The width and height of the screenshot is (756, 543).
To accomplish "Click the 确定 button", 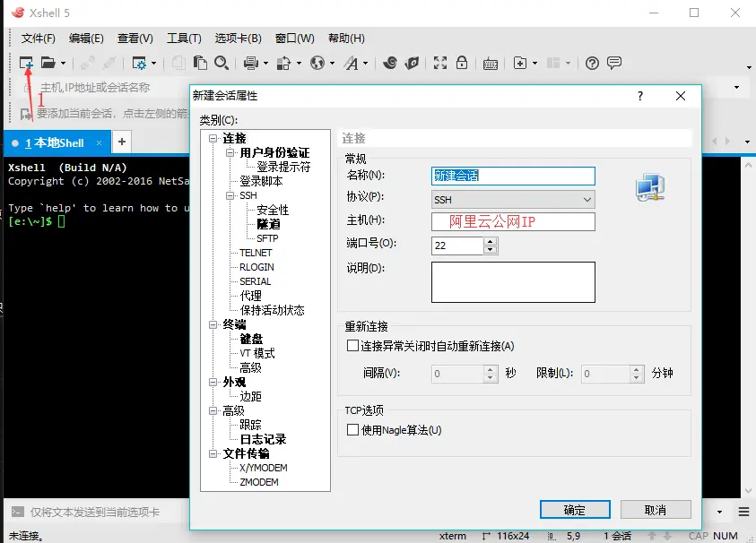I will point(575,510).
